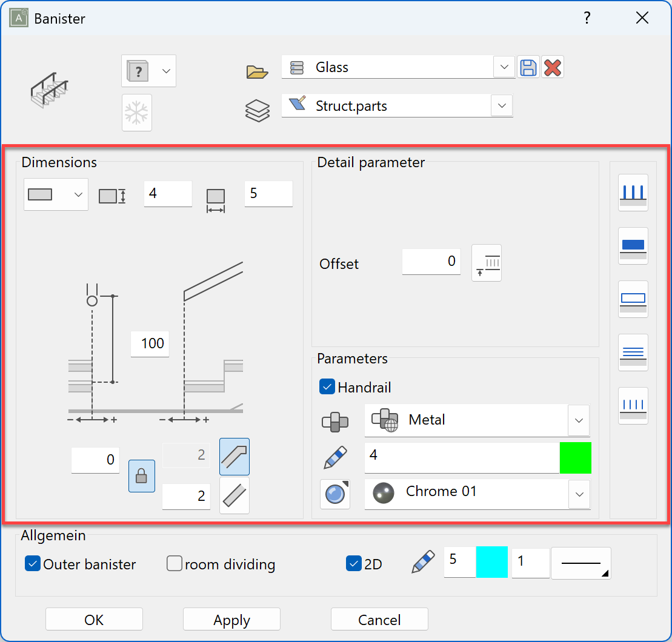This screenshot has width=672, height=642.
Task: Click the red X delete favorite icon
Action: [x=552, y=67]
